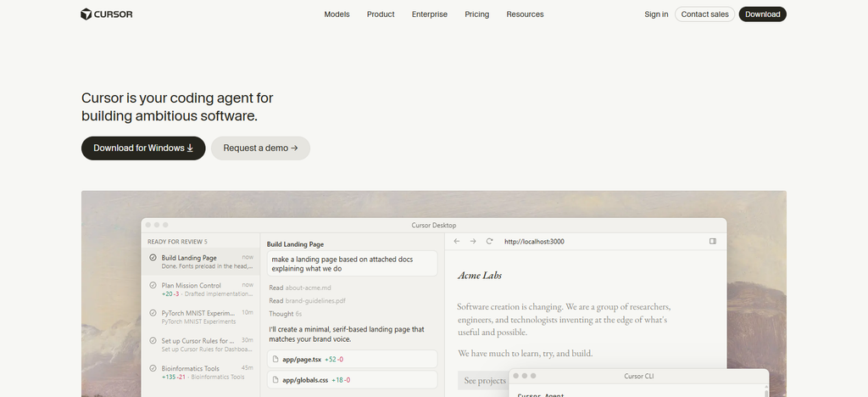Click check circle icon for Plan Mission Control
868x397 pixels.
coord(153,285)
